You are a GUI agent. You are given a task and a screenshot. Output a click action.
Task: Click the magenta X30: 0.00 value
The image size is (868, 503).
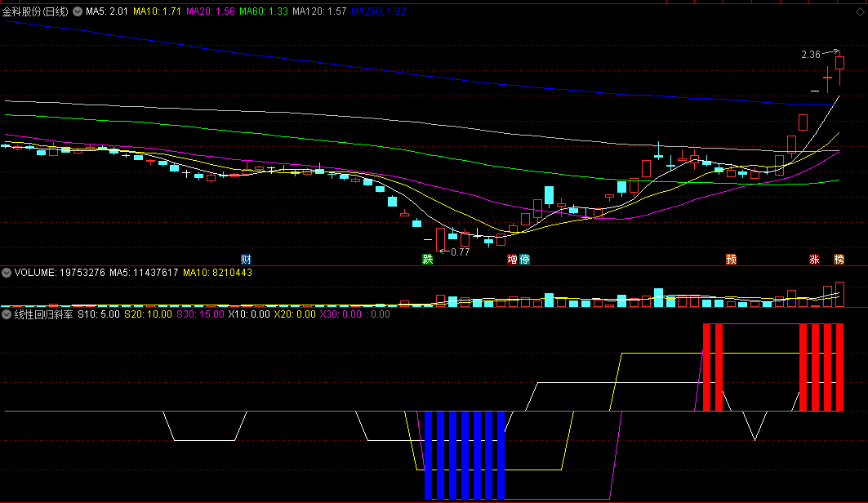tap(341, 314)
